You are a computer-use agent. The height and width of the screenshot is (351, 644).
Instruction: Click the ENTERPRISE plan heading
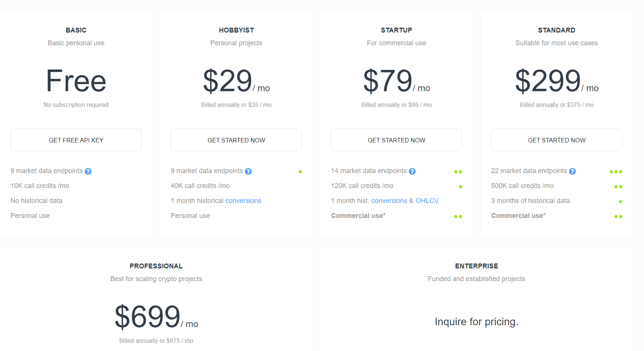pos(476,266)
